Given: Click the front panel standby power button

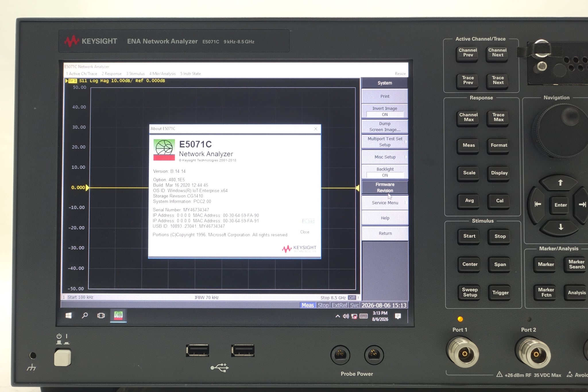Looking at the screenshot, I should [62, 358].
